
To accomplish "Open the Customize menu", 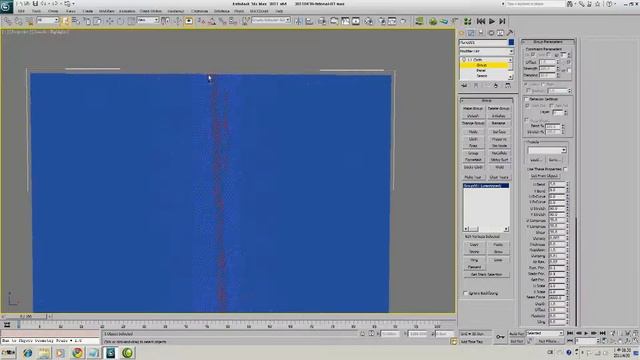I will (200, 11).
